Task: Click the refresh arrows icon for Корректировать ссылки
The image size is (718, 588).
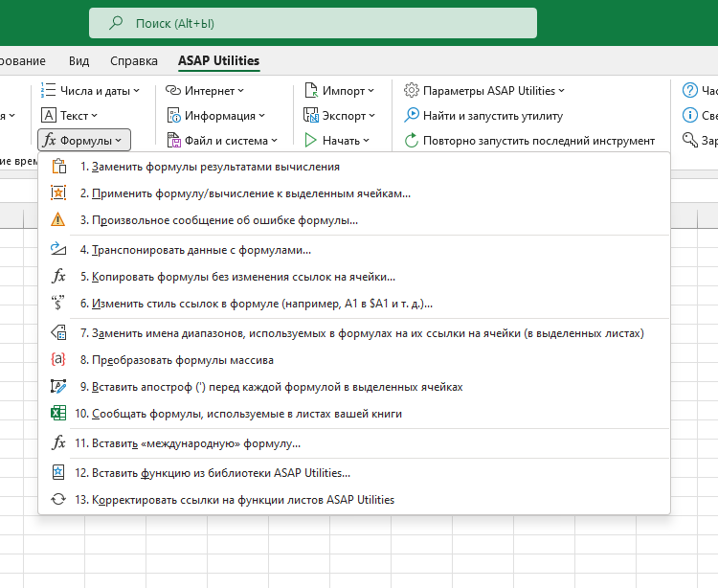Action: [58, 499]
